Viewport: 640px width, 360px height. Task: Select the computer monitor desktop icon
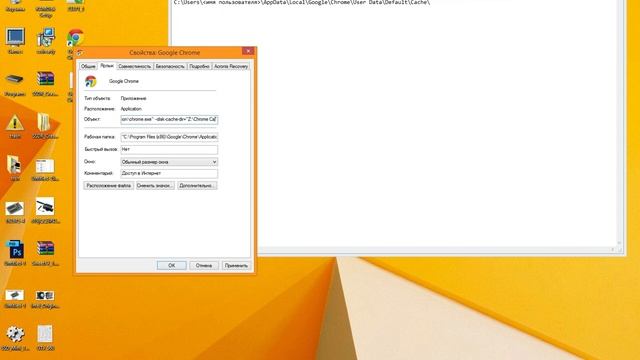pos(15,38)
